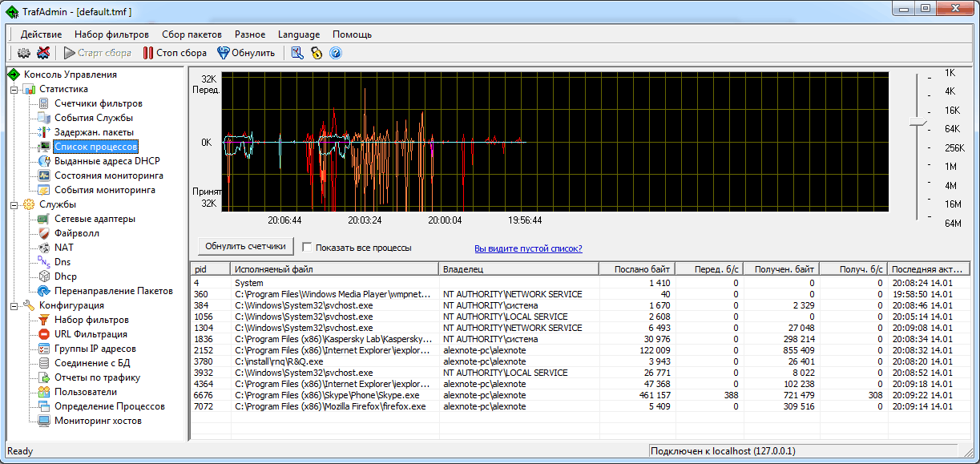Open Группы IP адресов tree item
This screenshot has width=980, height=464.
(x=95, y=349)
